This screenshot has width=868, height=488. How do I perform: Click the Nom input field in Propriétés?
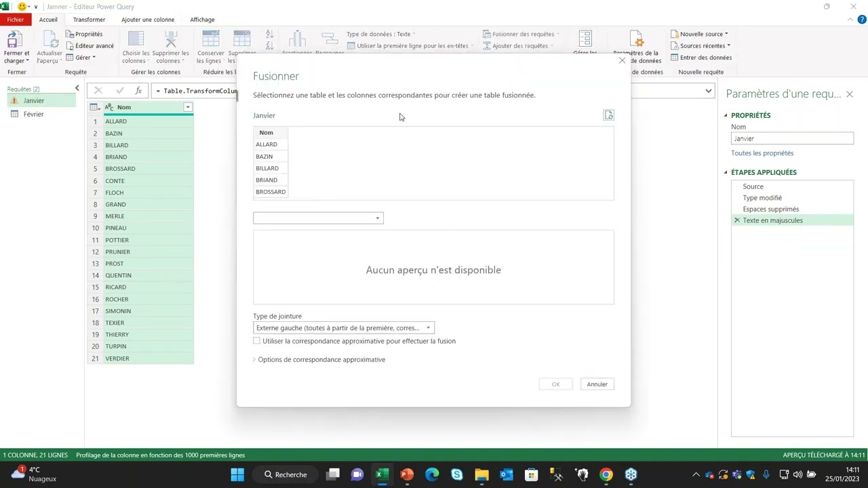(792, 138)
